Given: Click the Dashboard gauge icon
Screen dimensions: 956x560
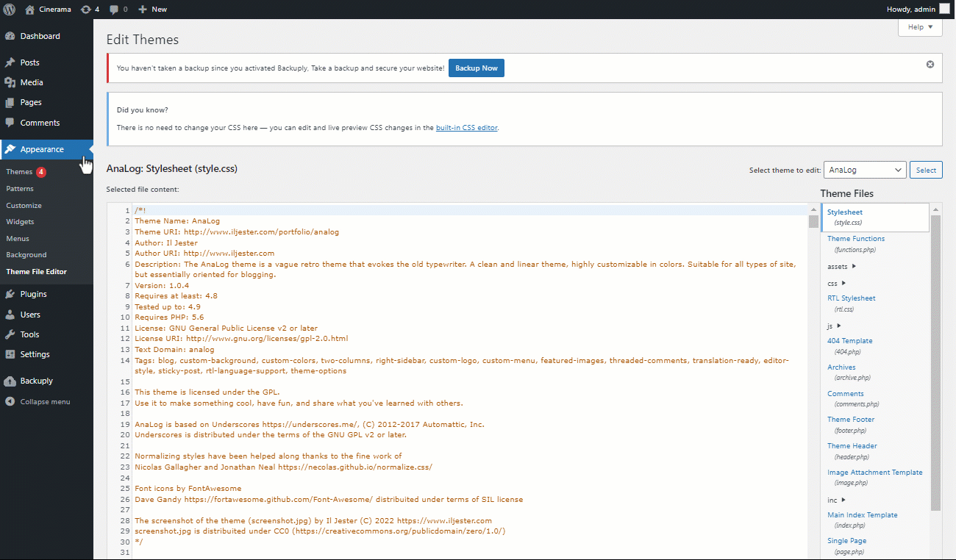Looking at the screenshot, I should (x=10, y=36).
